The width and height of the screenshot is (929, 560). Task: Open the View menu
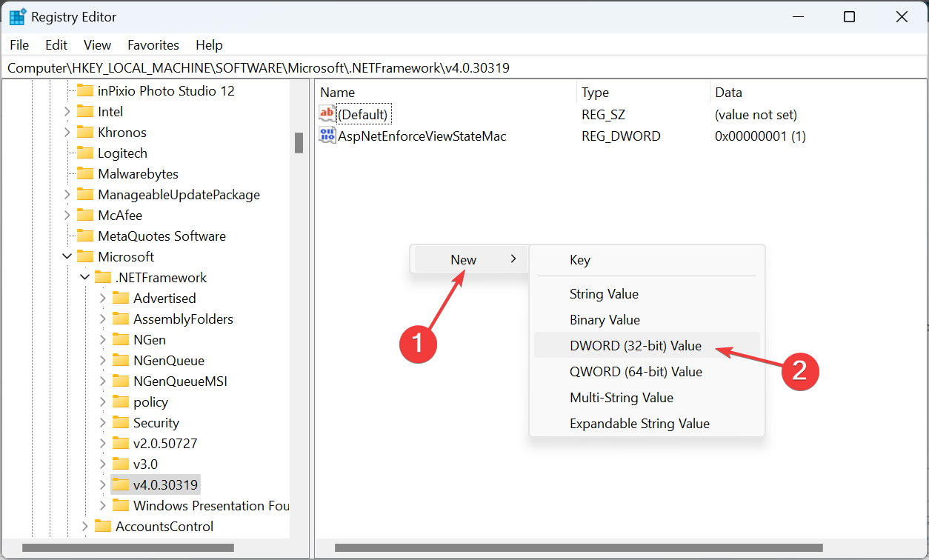(x=97, y=44)
